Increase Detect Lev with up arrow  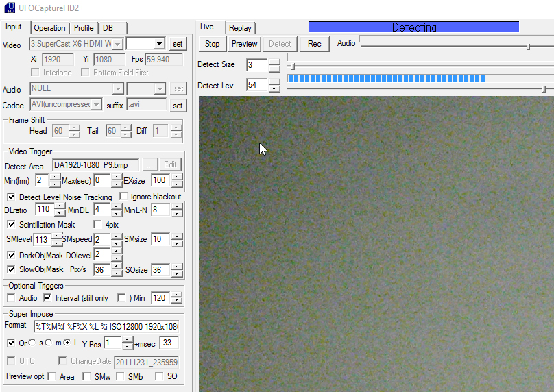274,82
